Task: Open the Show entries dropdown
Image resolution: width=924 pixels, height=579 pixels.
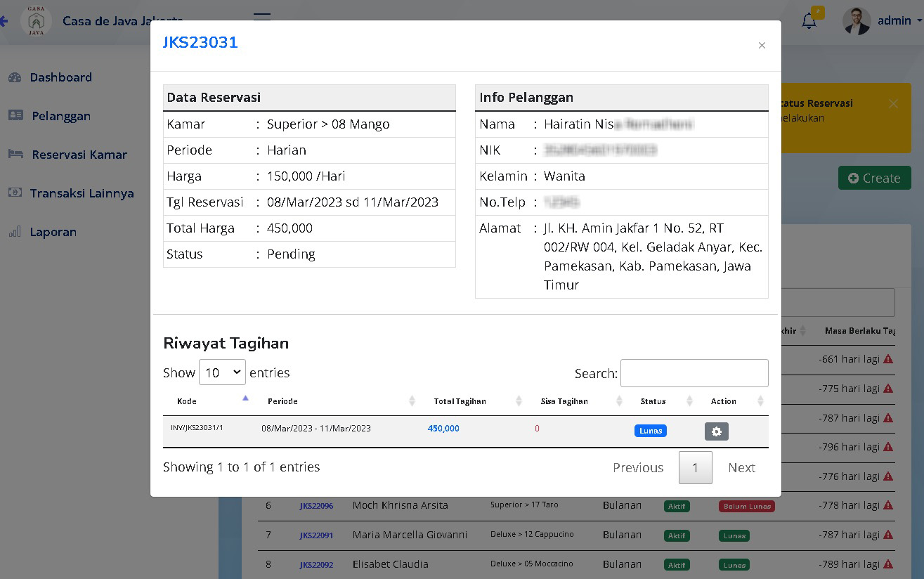Action: click(222, 372)
